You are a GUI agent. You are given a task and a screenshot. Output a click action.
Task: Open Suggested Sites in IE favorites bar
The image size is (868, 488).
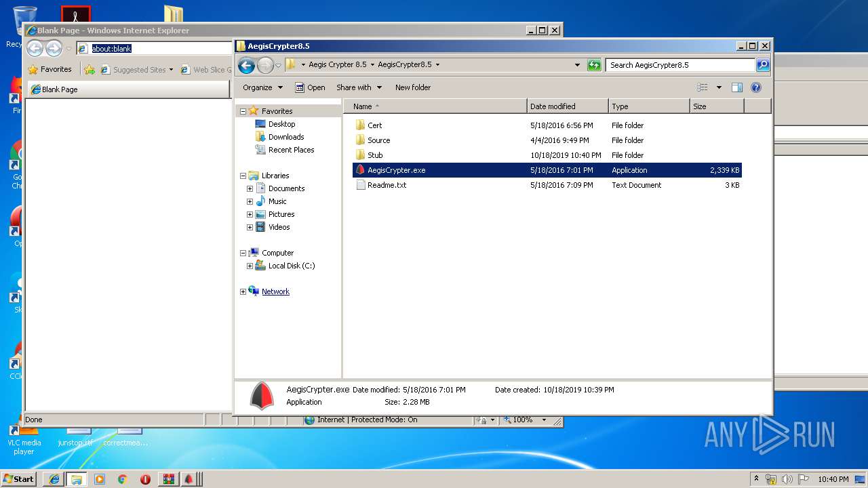coord(136,69)
